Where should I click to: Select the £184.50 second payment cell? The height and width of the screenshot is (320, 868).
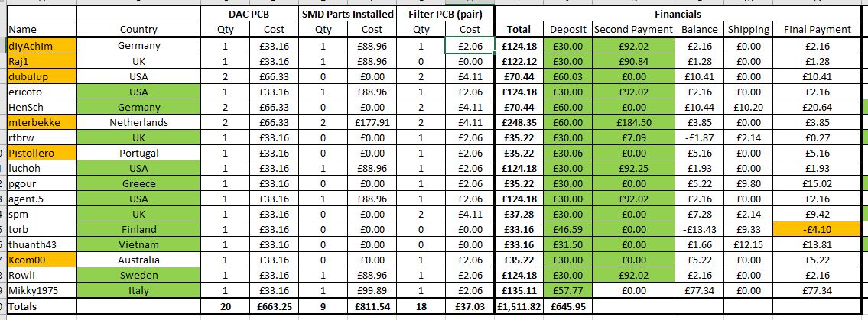pos(633,122)
